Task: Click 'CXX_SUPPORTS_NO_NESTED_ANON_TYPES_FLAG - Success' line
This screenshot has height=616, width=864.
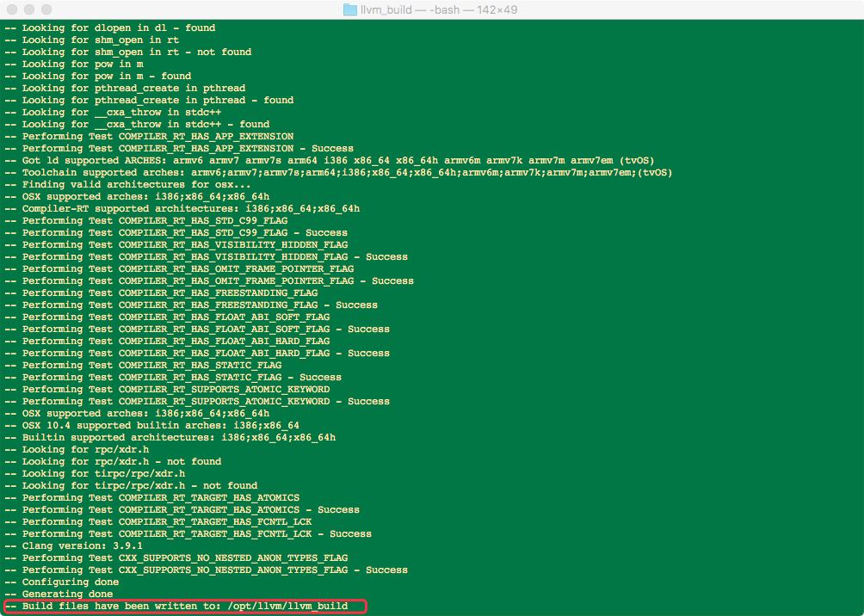Action: 206,570
